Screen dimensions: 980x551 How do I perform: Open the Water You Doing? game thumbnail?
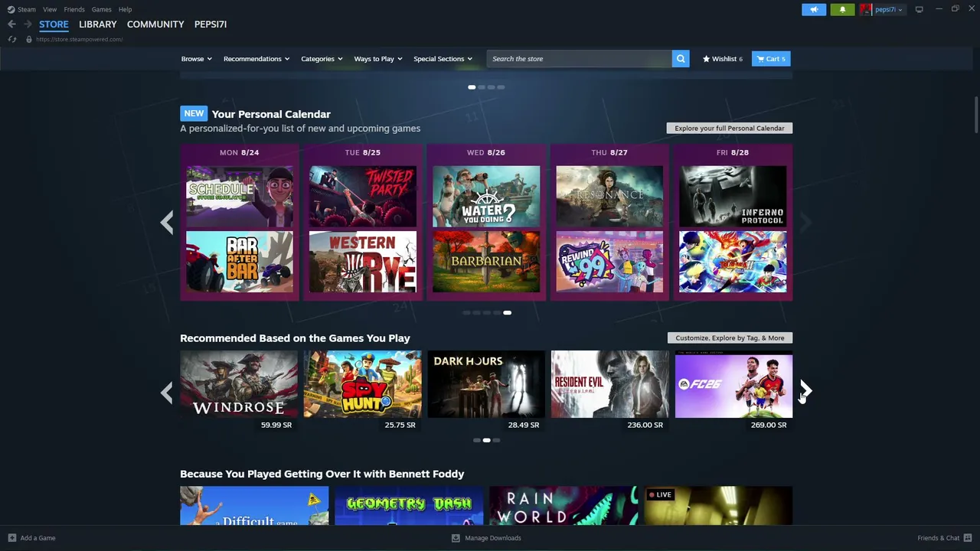click(486, 197)
